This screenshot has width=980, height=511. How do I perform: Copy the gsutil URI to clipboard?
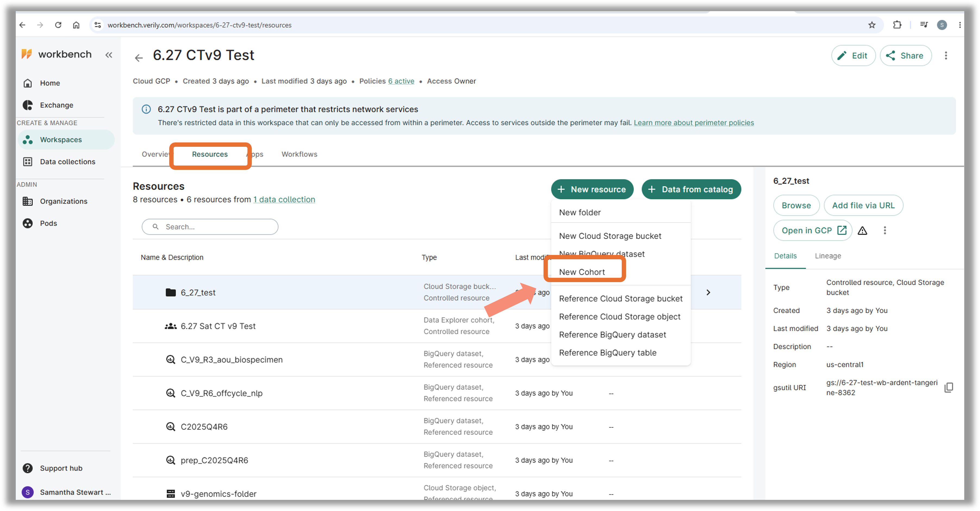tap(949, 387)
